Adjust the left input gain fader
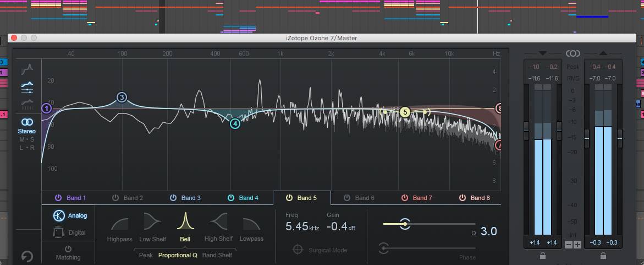Viewport: 644px width, 265px height. tap(526, 131)
